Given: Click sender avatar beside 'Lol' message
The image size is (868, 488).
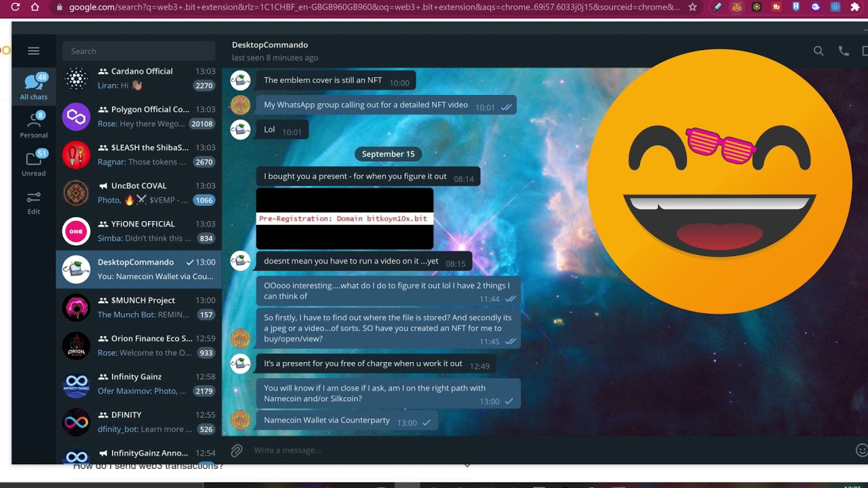Looking at the screenshot, I should 240,129.
